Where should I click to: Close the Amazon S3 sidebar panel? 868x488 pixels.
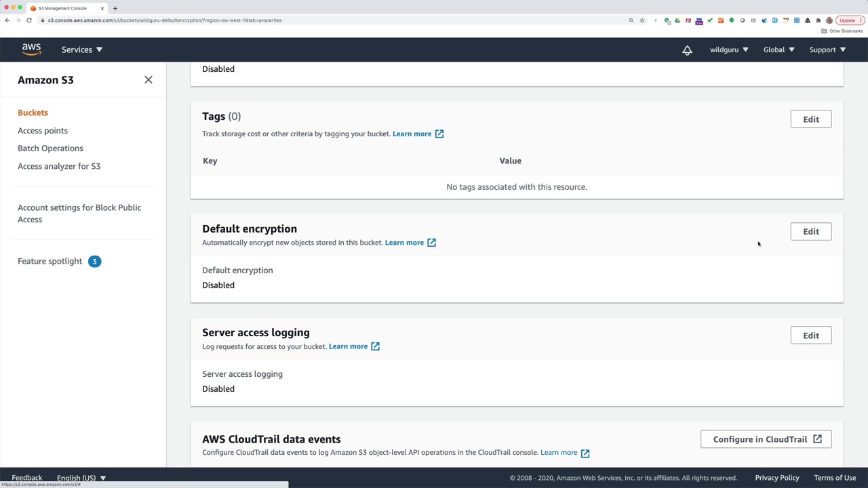pos(149,80)
